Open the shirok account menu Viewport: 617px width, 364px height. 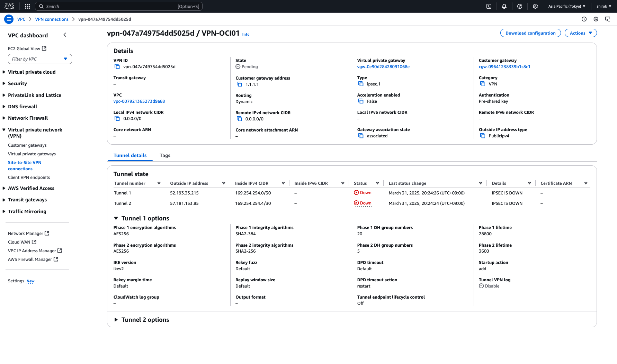(603, 6)
